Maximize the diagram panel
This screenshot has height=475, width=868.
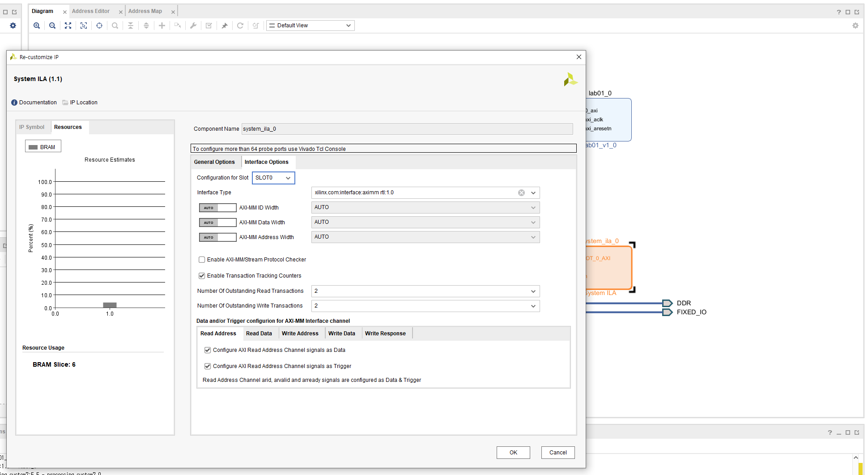click(848, 12)
